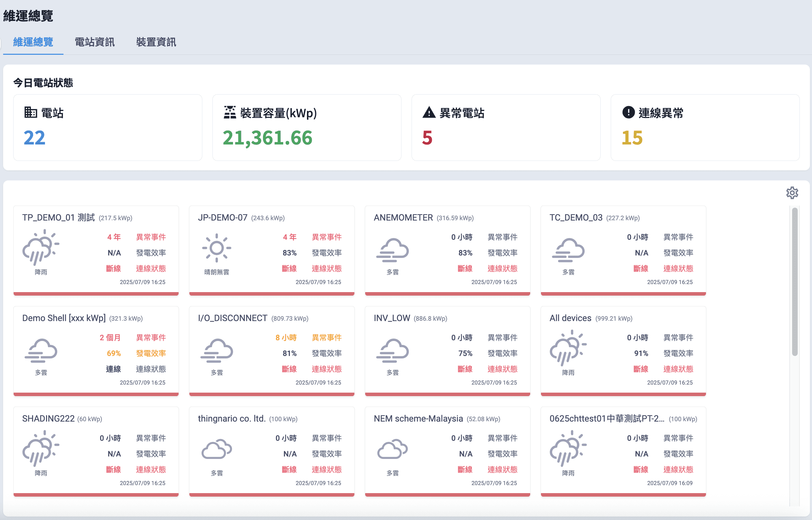
Task: Click rain weather icon on TP_DEMO_01 card
Action: pos(41,247)
